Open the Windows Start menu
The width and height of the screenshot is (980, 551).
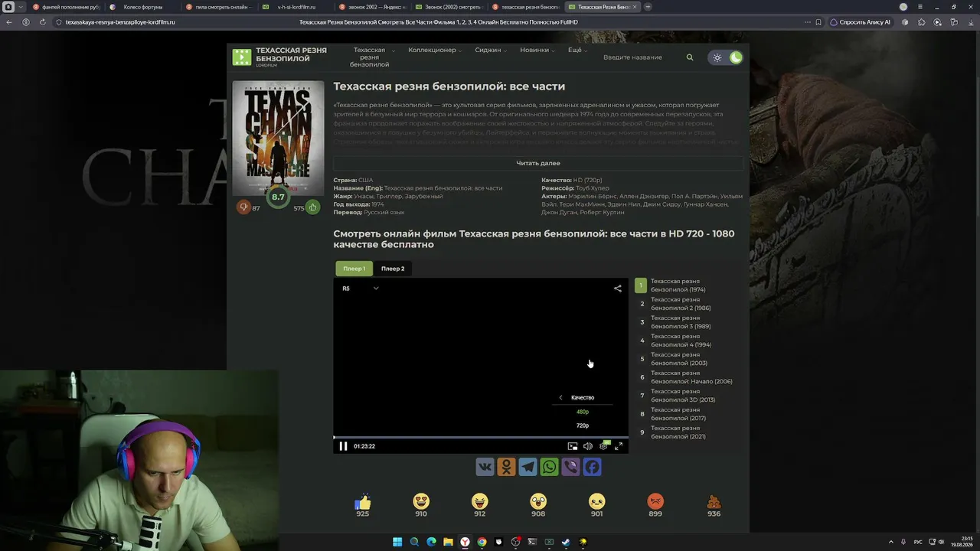pyautogui.click(x=397, y=542)
